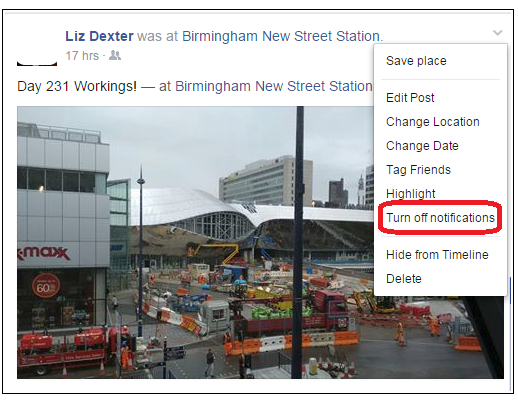Select Hide from Timeline option
This screenshot has width=518, height=402.
(437, 255)
